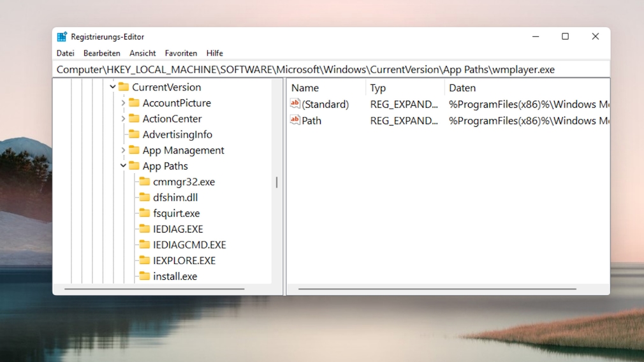The image size is (644, 362).
Task: Open the Favoriten menu
Action: click(x=180, y=53)
